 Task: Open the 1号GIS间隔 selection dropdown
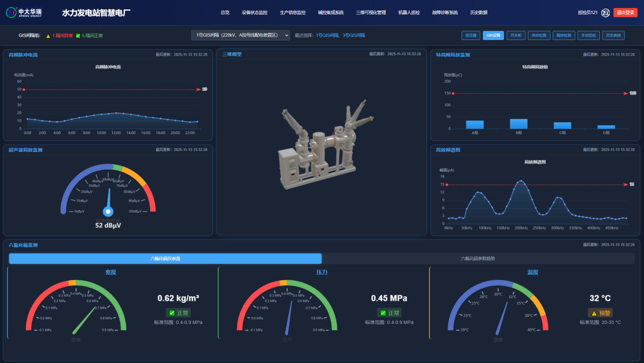point(241,35)
